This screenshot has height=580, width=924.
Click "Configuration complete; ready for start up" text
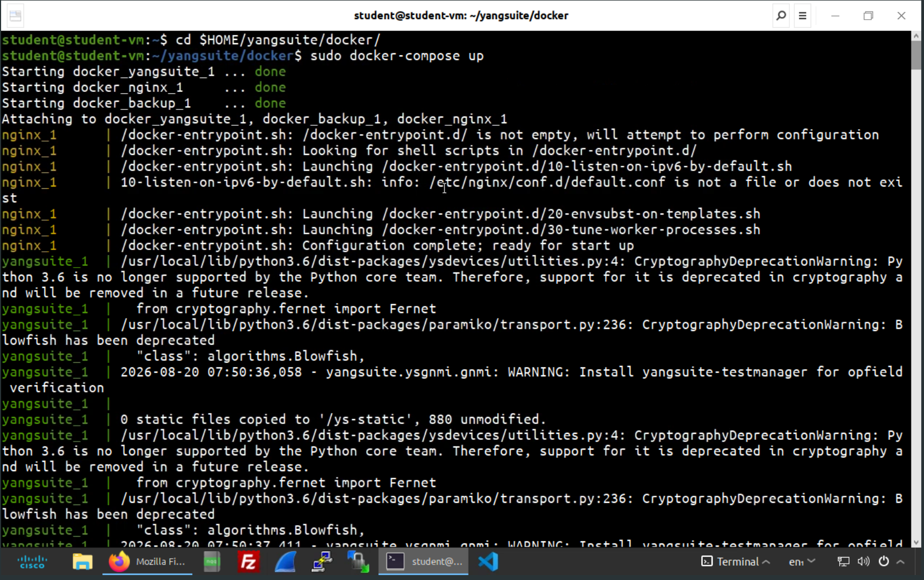[x=468, y=246]
